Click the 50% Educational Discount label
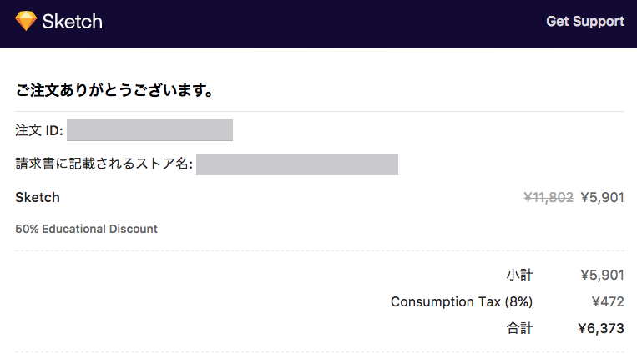637x364 pixels. coord(86,229)
